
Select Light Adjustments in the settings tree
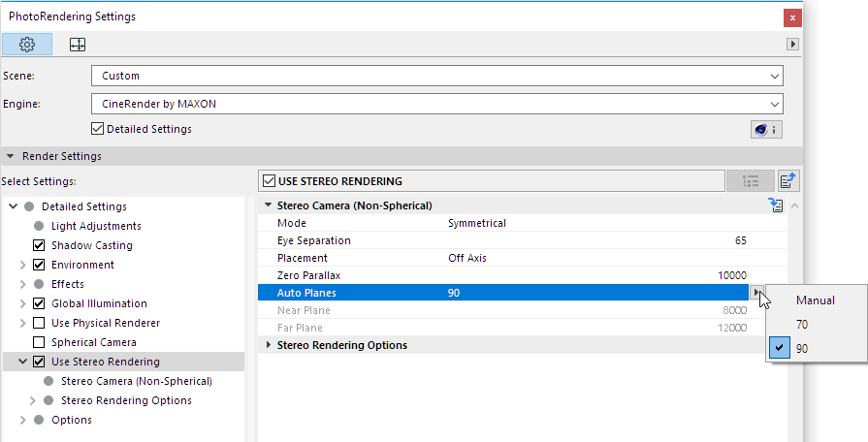coord(96,226)
